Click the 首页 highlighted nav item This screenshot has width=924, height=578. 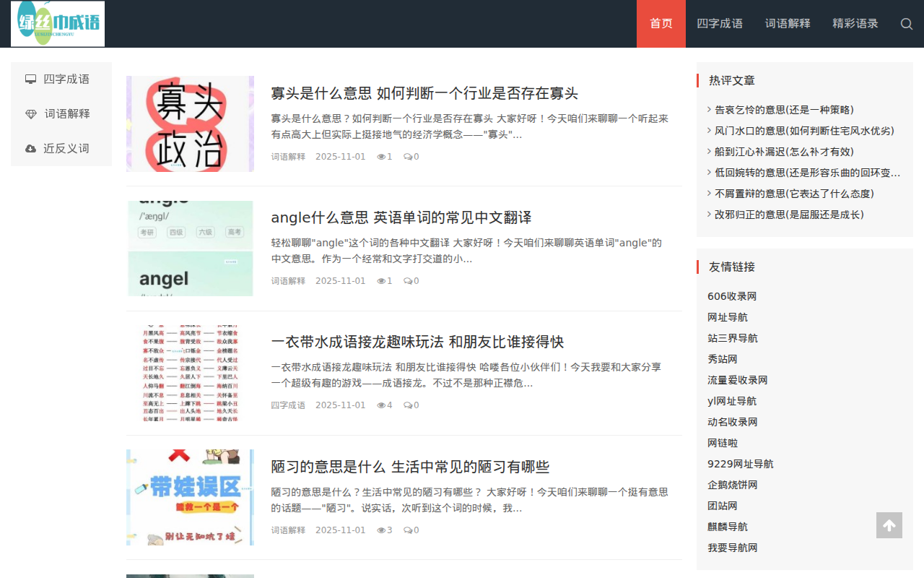pyautogui.click(x=661, y=23)
